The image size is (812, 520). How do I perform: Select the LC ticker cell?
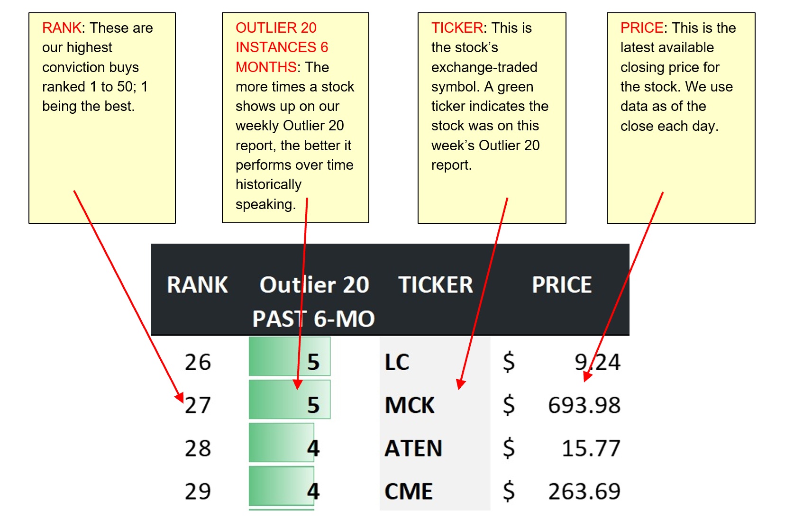click(x=435, y=362)
